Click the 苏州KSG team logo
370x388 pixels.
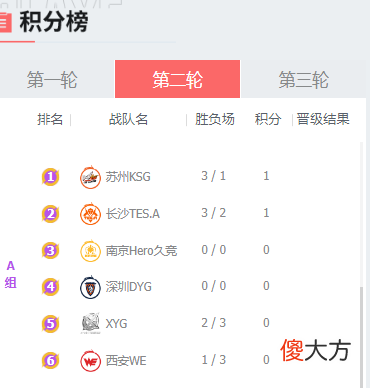90,177
